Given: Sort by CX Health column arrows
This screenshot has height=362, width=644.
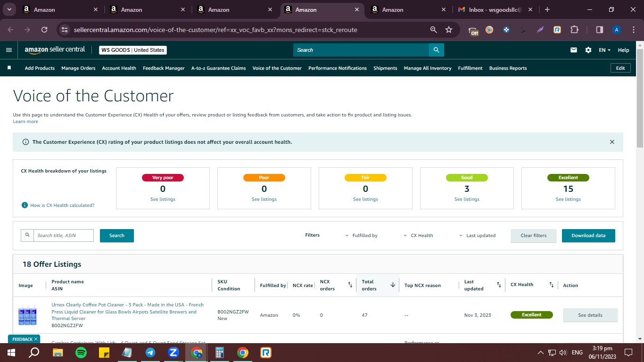Looking at the screenshot, I should 551,285.
